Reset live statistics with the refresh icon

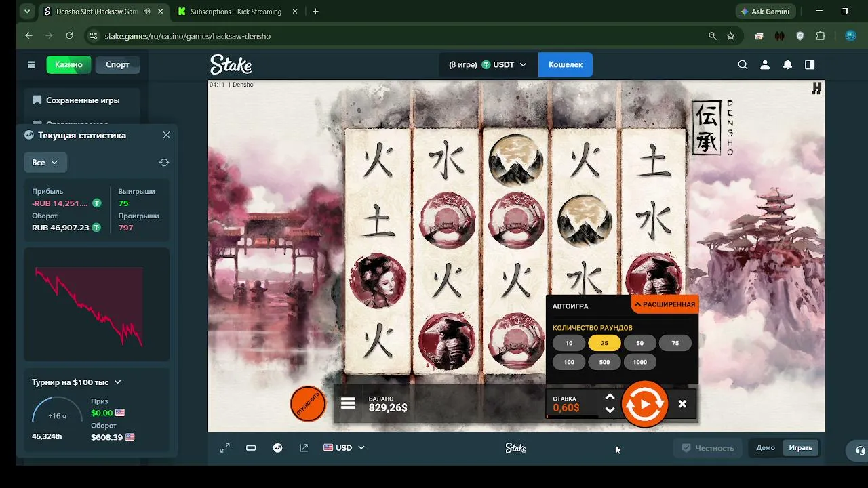tap(164, 163)
